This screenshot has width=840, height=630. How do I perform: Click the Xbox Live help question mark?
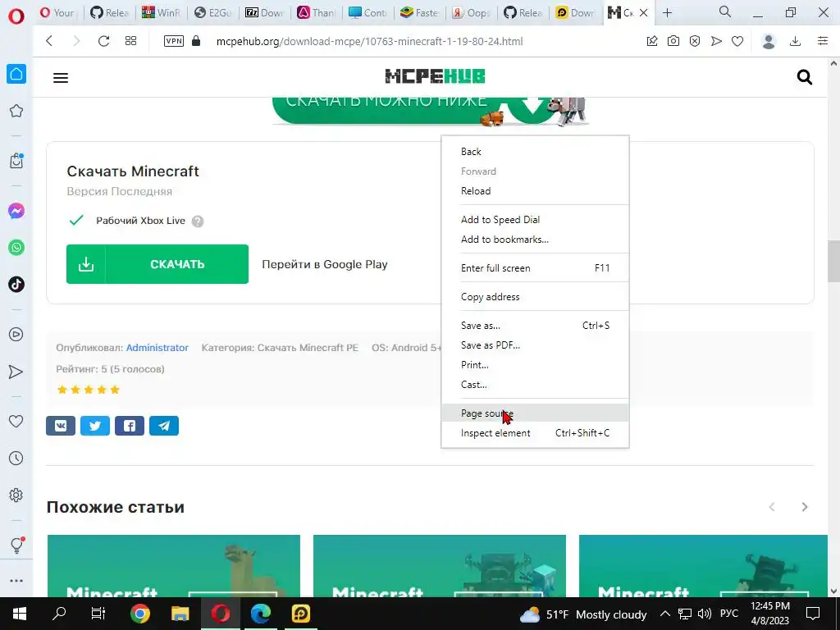tap(198, 221)
